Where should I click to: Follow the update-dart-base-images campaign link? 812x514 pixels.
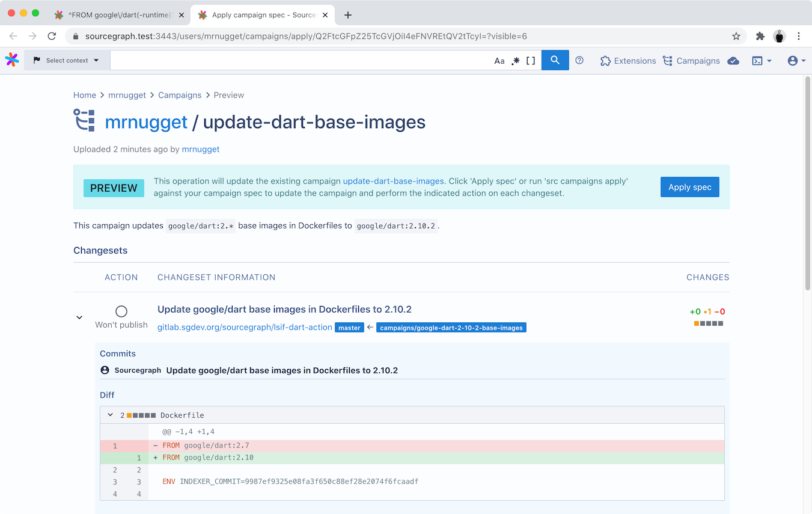point(393,181)
